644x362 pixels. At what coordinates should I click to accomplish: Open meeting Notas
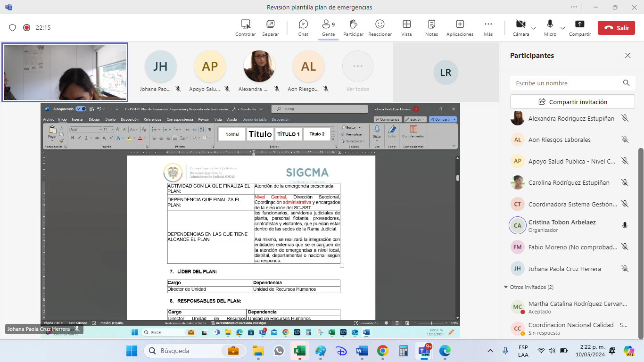(431, 28)
